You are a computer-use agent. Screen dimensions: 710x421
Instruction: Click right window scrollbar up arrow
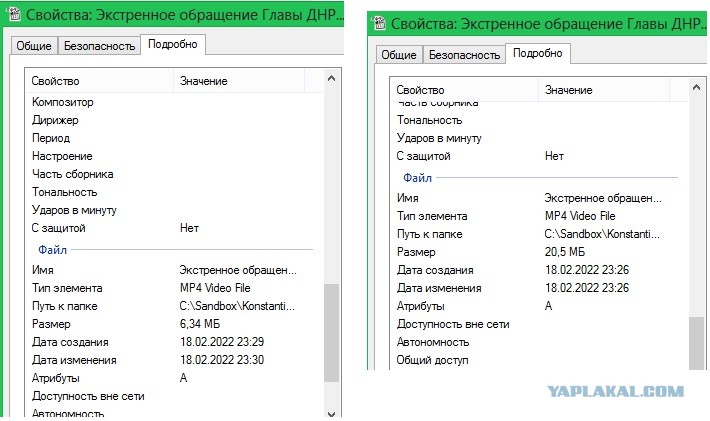tap(696, 87)
